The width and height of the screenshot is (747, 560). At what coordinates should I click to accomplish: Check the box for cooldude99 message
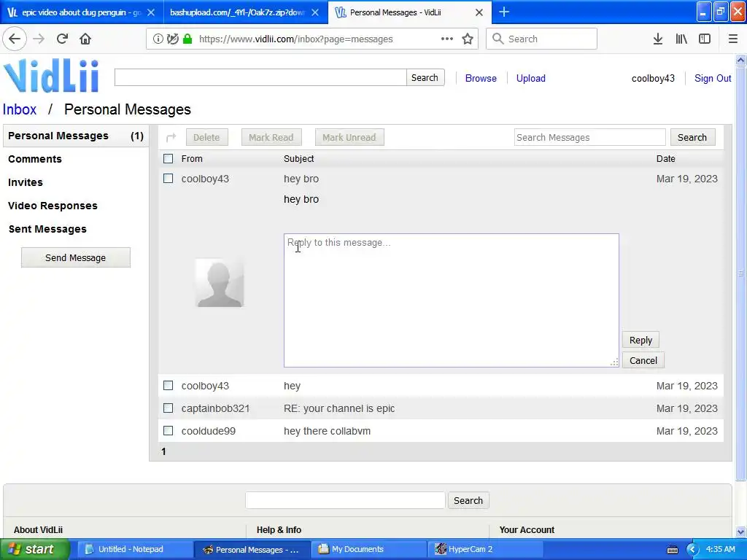pos(169,430)
